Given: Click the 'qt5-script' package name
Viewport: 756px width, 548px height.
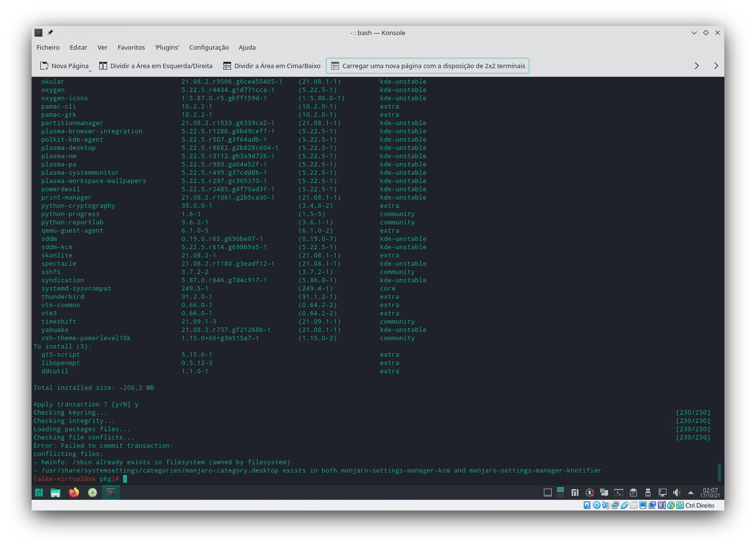Looking at the screenshot, I should click(x=61, y=355).
